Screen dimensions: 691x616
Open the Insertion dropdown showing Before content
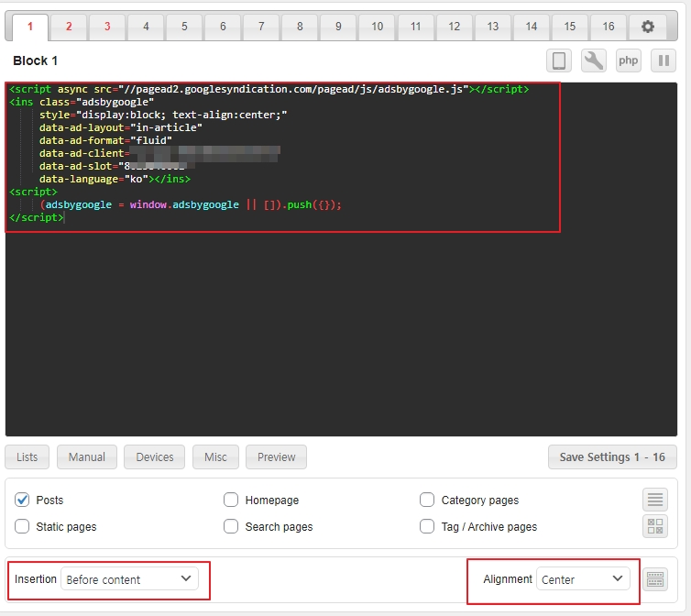point(129,579)
